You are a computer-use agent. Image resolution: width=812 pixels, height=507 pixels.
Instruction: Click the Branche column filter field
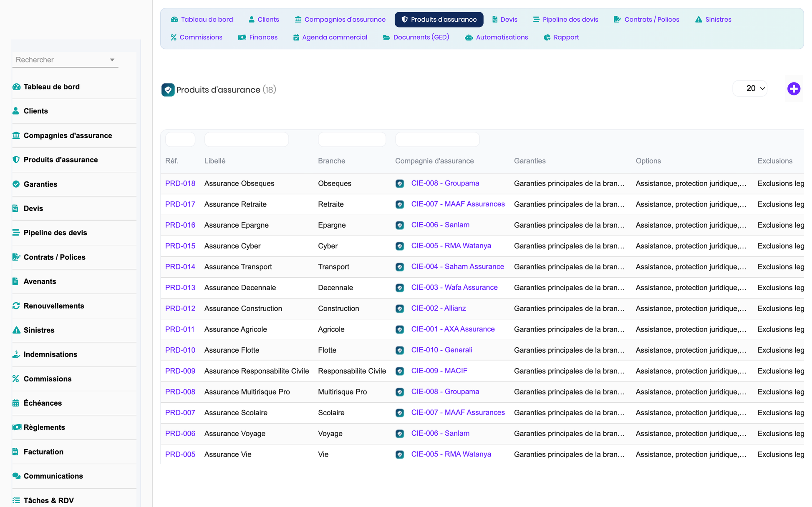click(352, 139)
